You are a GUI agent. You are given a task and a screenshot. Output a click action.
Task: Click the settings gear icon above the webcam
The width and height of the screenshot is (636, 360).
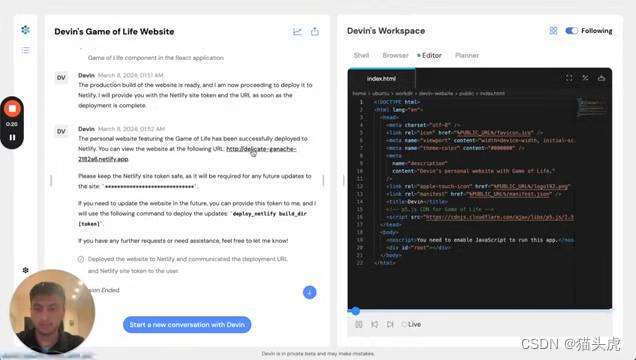pos(26,270)
